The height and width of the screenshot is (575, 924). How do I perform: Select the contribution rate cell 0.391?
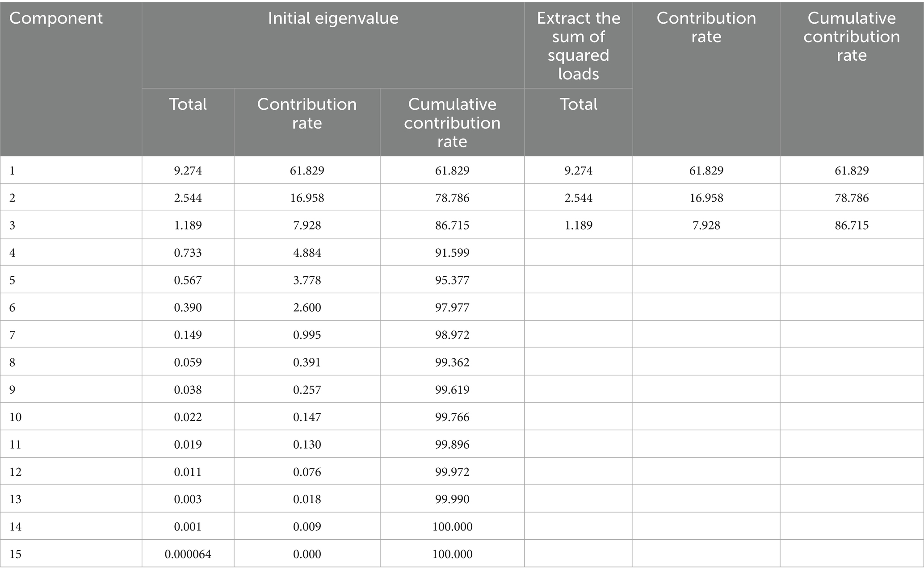pos(307,362)
